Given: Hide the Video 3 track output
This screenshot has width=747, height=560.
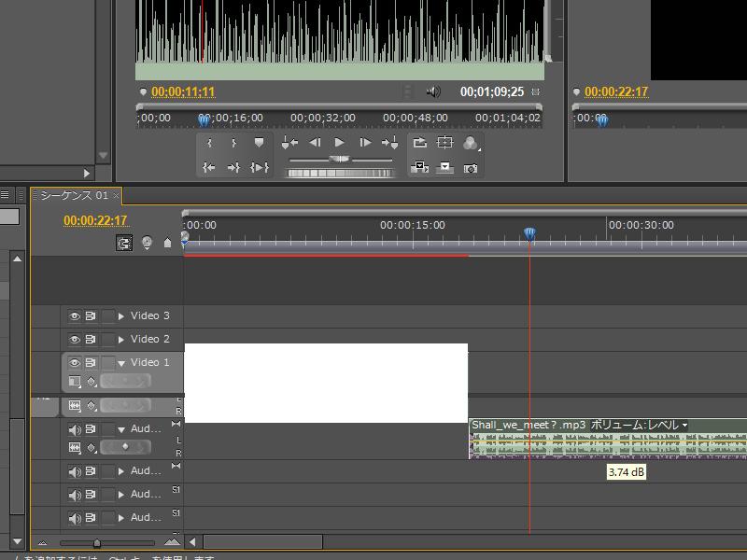Looking at the screenshot, I should (x=75, y=315).
